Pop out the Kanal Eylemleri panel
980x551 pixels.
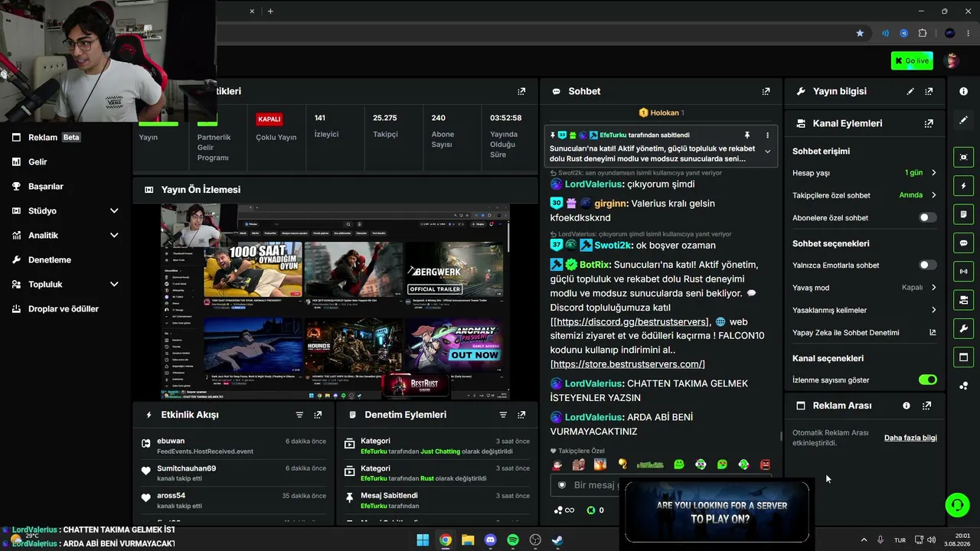(x=929, y=123)
